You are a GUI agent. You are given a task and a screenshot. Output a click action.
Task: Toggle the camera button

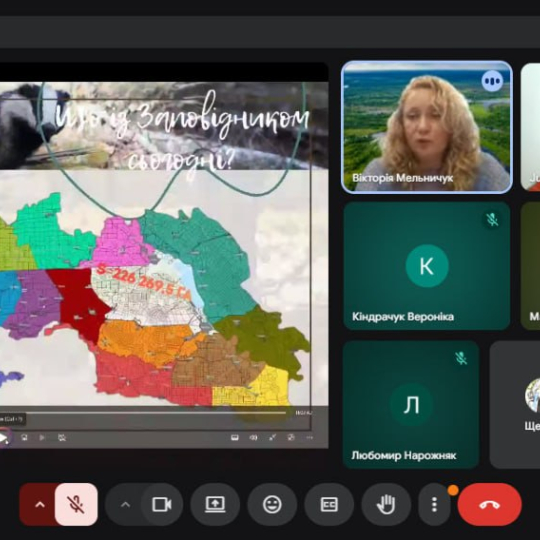162,505
